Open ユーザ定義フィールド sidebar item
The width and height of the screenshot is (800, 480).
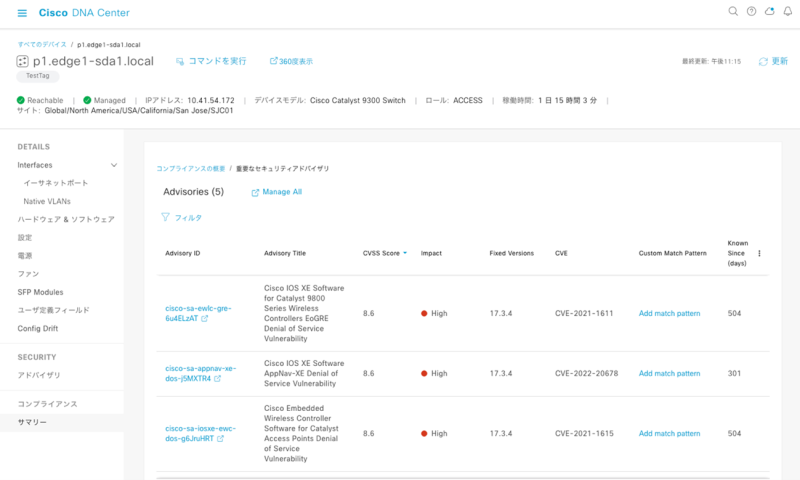[54, 310]
